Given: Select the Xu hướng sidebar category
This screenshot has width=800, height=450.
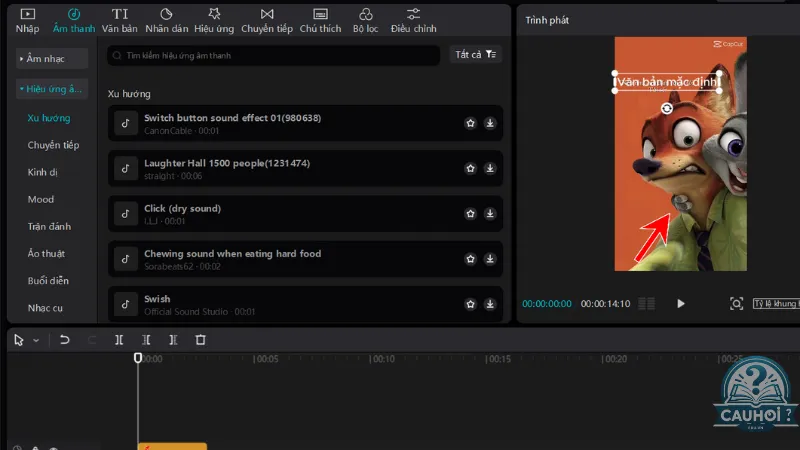Looking at the screenshot, I should [x=49, y=118].
